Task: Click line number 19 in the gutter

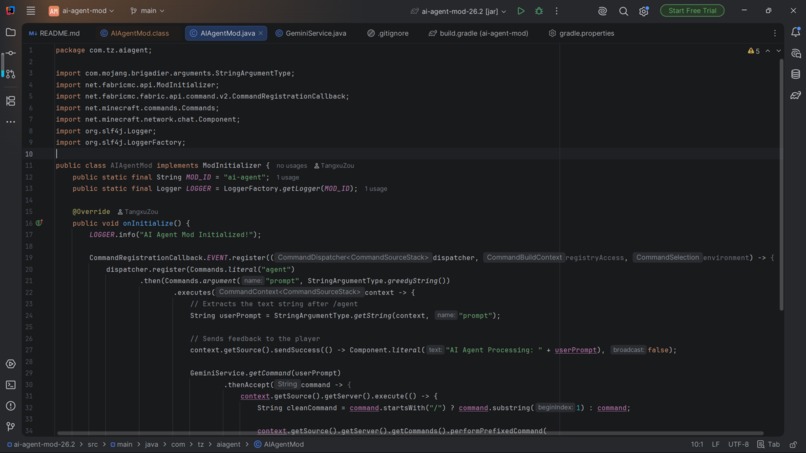Action: coord(29,258)
